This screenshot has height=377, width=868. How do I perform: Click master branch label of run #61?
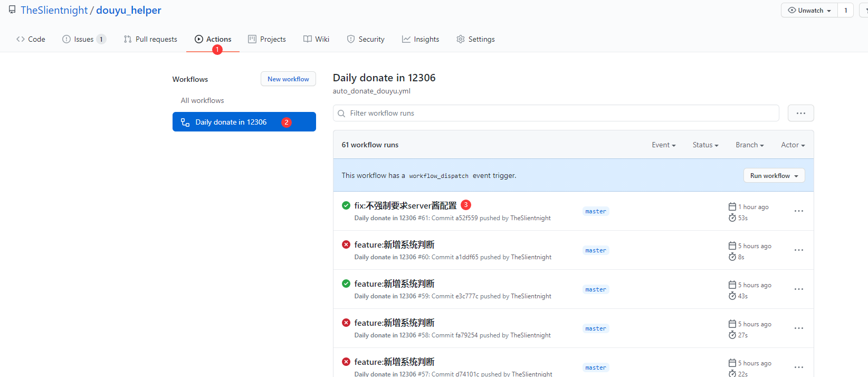coord(596,211)
